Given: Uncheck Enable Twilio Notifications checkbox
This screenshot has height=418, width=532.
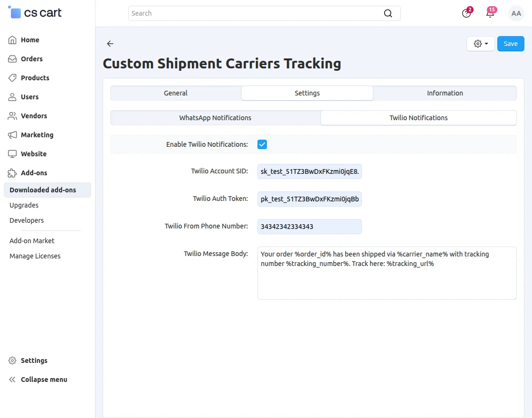Looking at the screenshot, I should tap(262, 144).
